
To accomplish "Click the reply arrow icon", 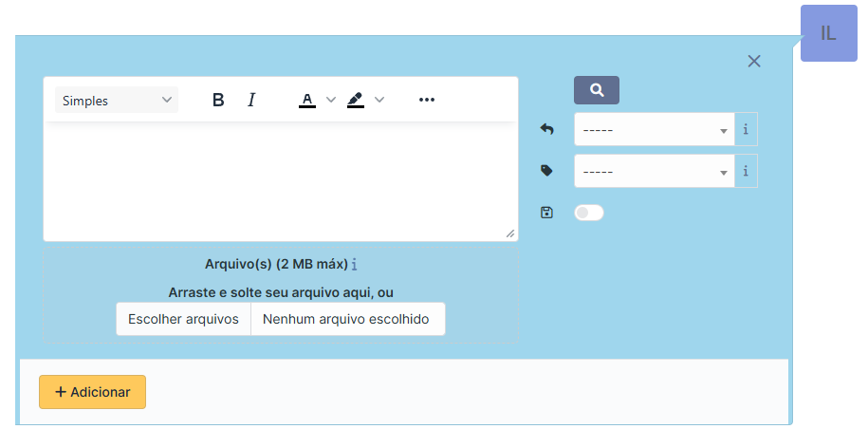I will 546,129.
